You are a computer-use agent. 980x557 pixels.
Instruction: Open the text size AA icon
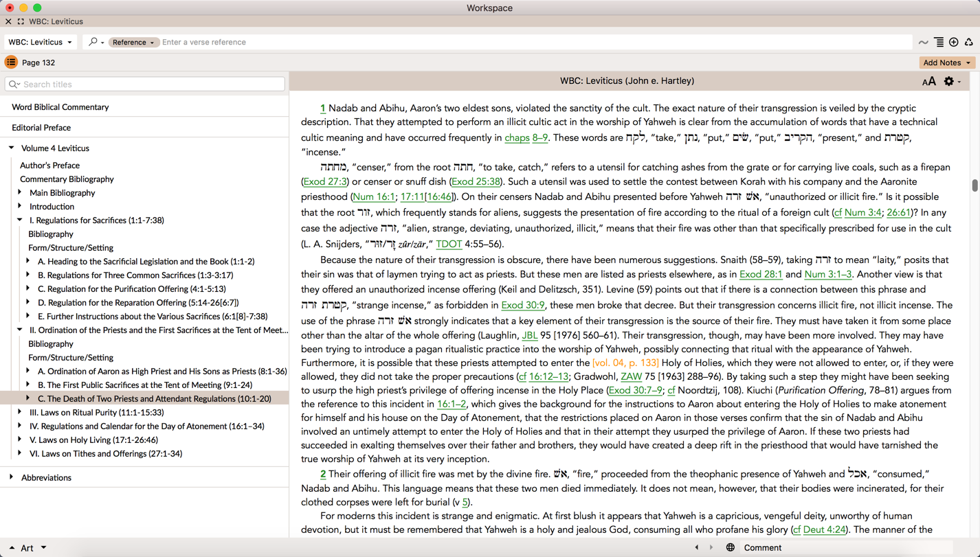(x=928, y=82)
